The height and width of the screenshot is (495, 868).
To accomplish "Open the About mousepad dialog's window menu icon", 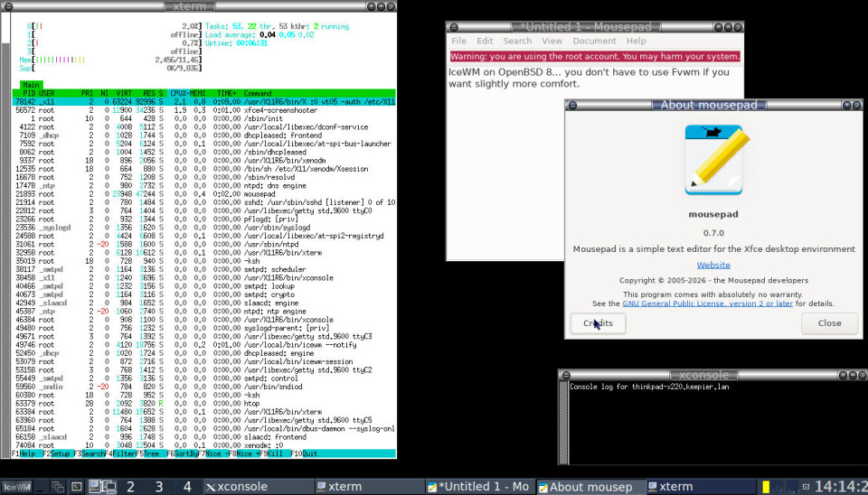I will (x=572, y=105).
